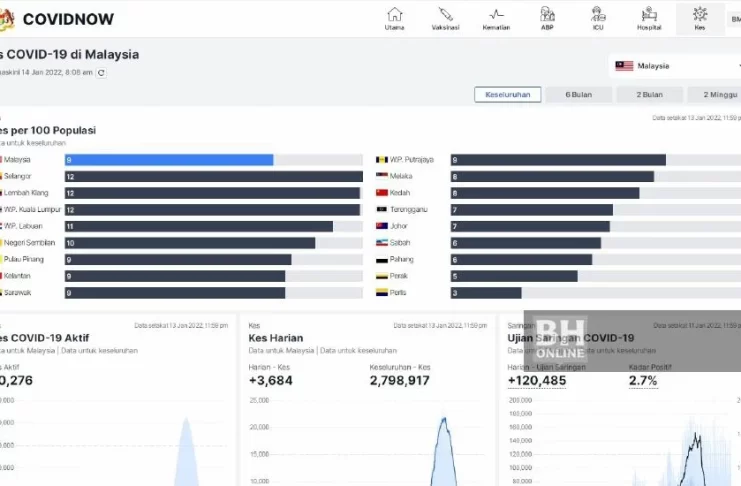This screenshot has height=486, width=741.
Task: Select the 2 Minggu range
Action: tap(715, 95)
